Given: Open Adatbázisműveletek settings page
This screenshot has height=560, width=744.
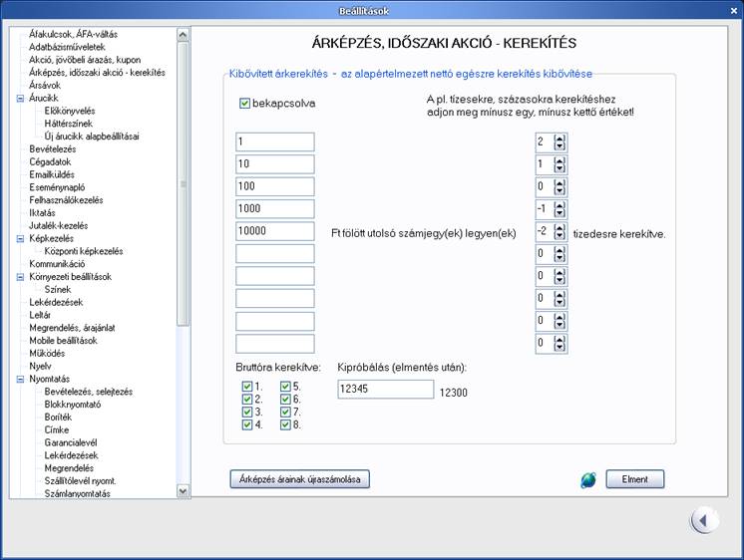Looking at the screenshot, I should [67, 47].
